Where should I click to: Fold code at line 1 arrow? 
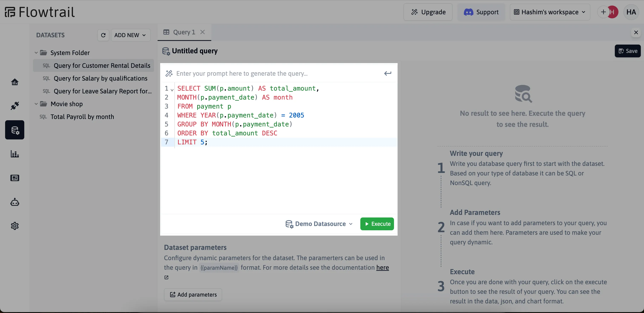[172, 89]
